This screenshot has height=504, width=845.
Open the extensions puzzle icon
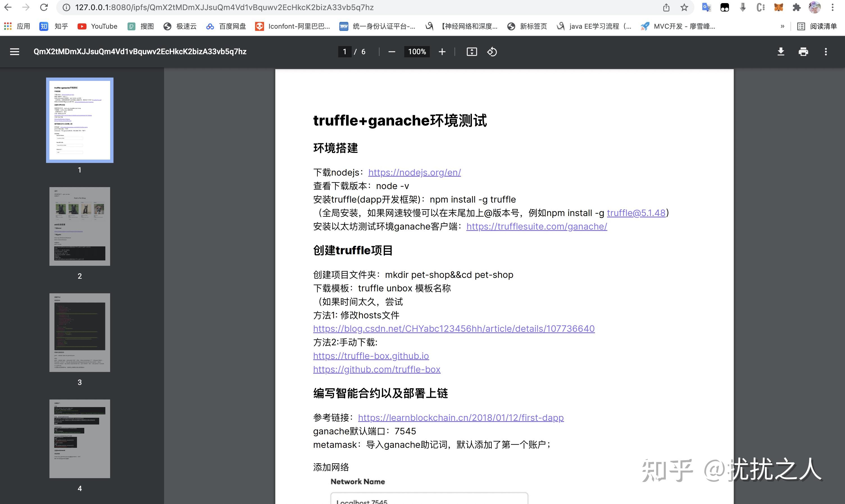click(796, 7)
